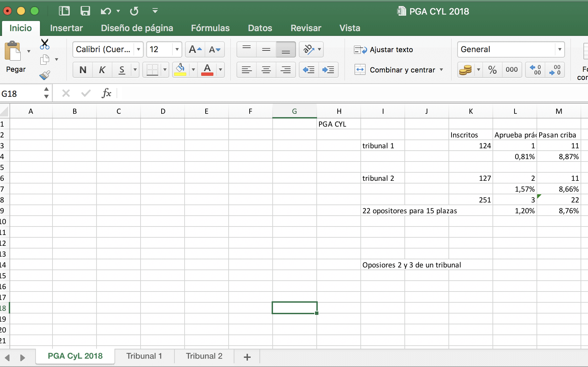The height and width of the screenshot is (367, 588).
Task: Click the Save icon in title bar
Action: 85,11
